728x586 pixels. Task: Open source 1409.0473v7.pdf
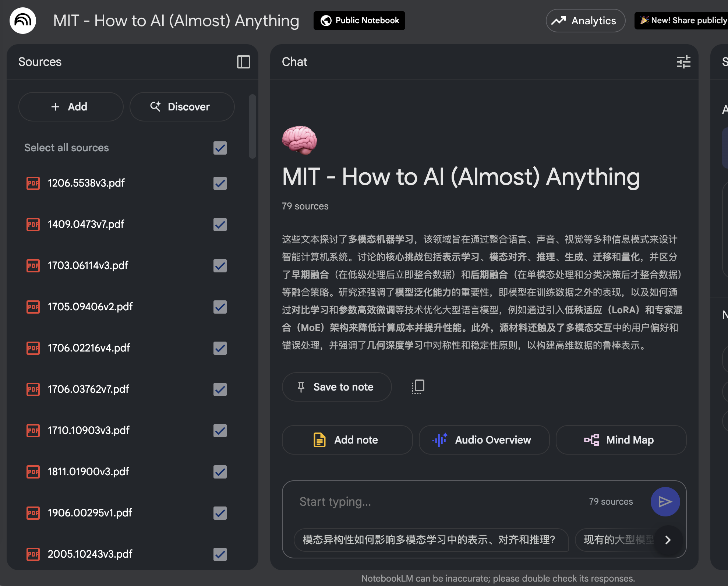click(x=86, y=224)
